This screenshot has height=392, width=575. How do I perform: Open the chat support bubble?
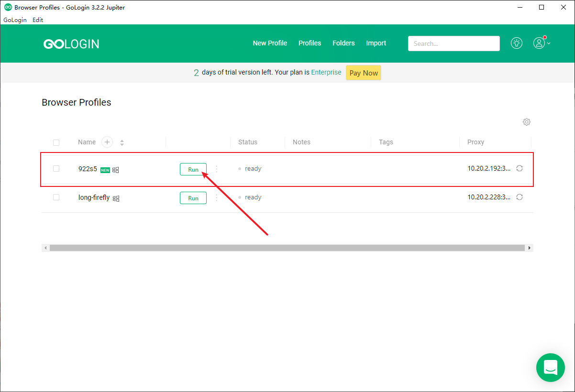coord(551,367)
